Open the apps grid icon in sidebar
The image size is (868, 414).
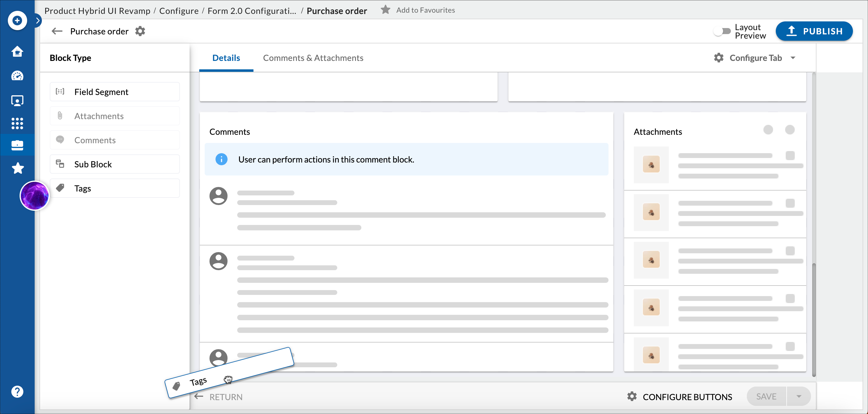point(17,123)
